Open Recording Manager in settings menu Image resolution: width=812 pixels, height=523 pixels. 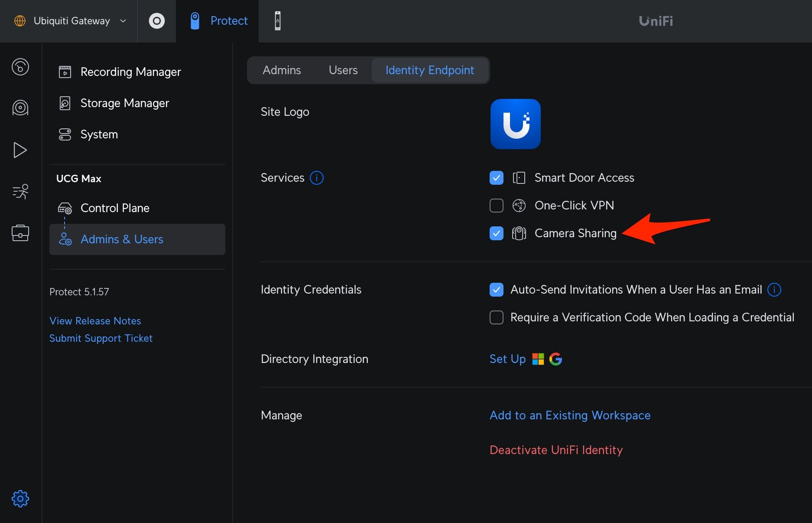pos(130,72)
